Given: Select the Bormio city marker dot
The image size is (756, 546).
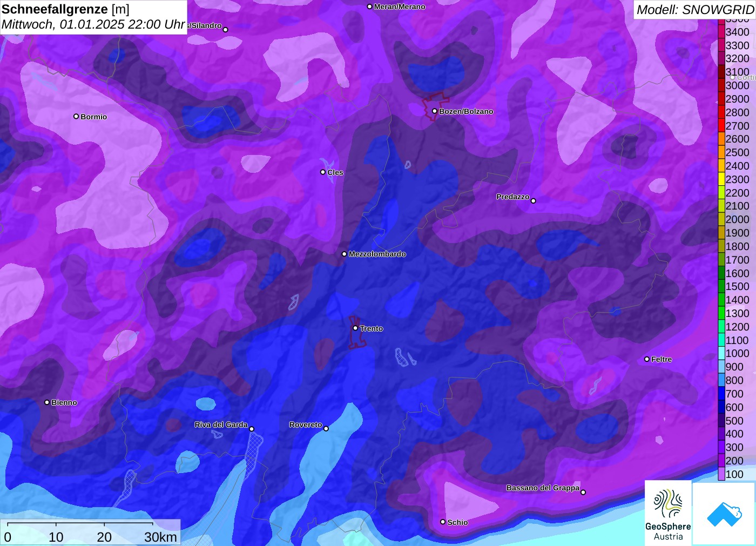Looking at the screenshot, I should (76, 116).
